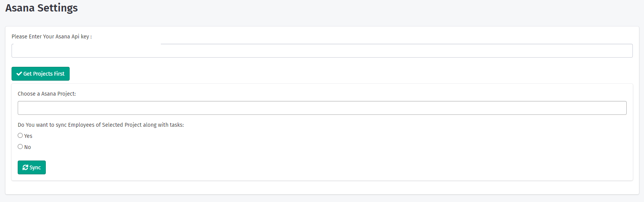Click empty space right of the Sync button

pos(231,167)
